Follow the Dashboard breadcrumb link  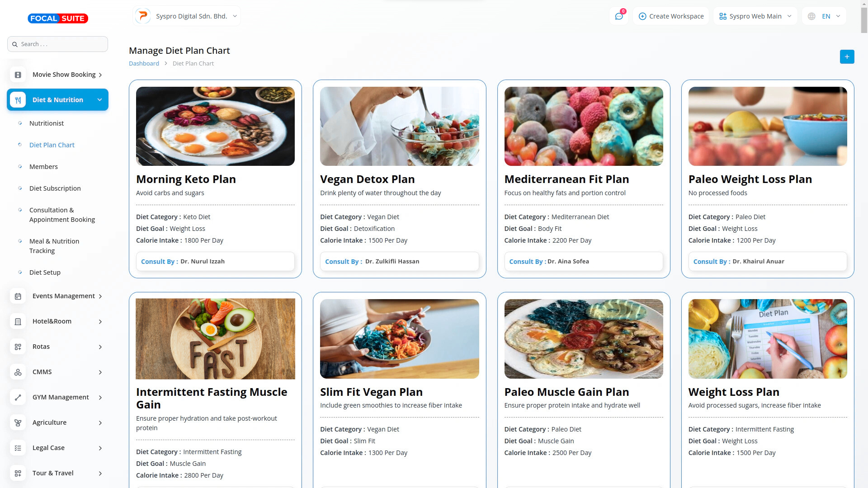coord(144,64)
